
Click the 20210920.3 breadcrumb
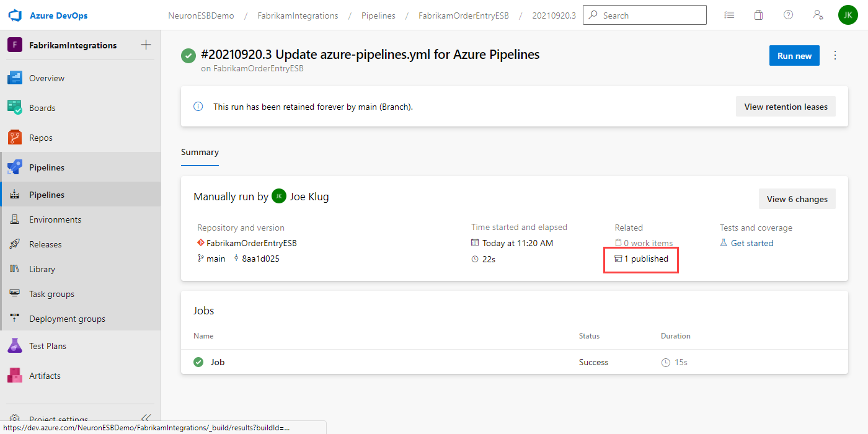(554, 15)
